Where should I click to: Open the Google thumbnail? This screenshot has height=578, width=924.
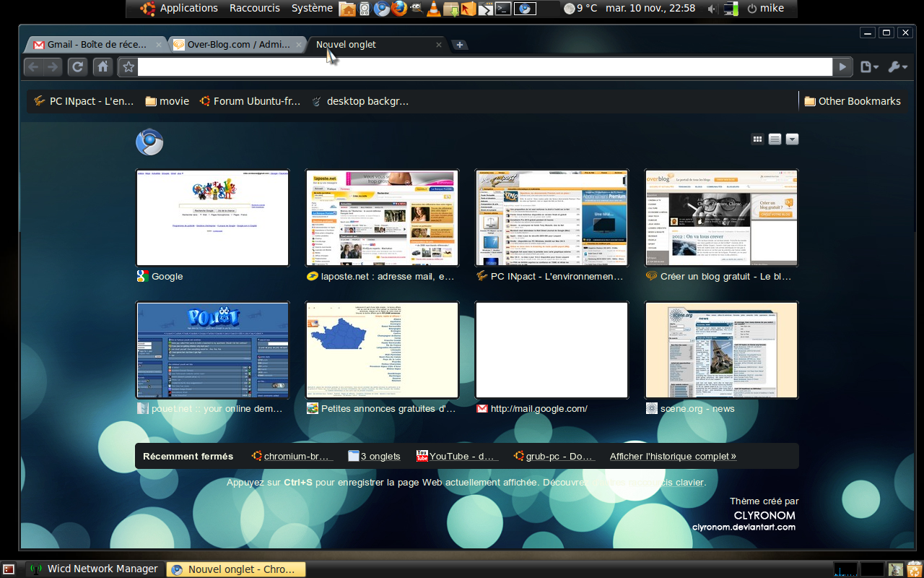[212, 218]
